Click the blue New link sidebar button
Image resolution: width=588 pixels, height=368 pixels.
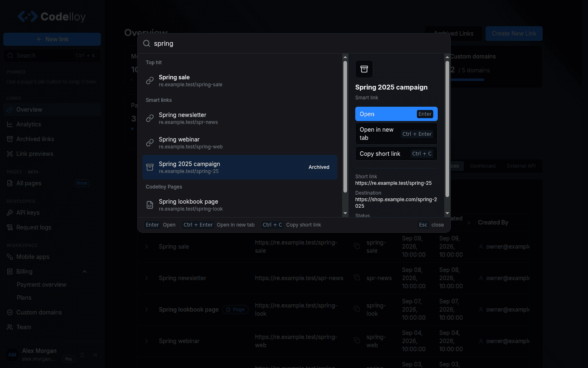[52, 39]
